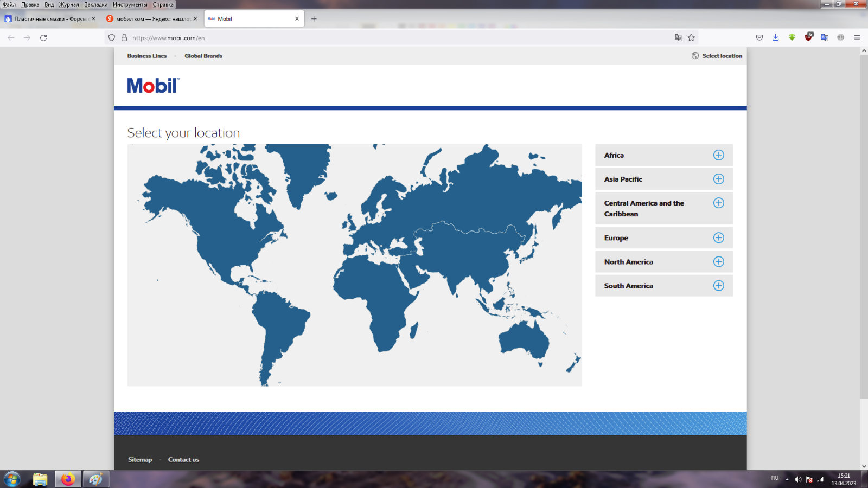Click the RU language indicator
This screenshot has width=868, height=488.
click(775, 478)
